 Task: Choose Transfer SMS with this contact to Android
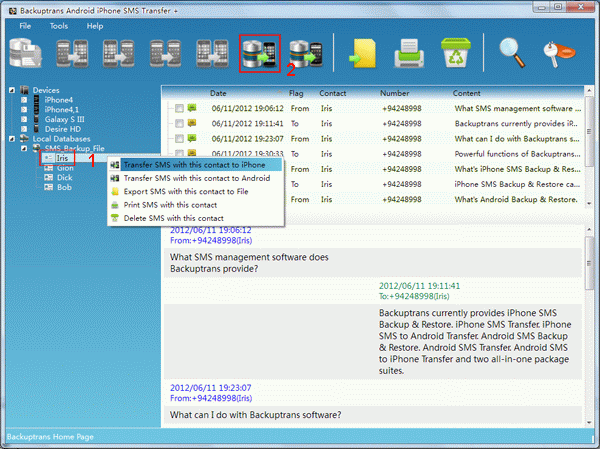coord(196,178)
